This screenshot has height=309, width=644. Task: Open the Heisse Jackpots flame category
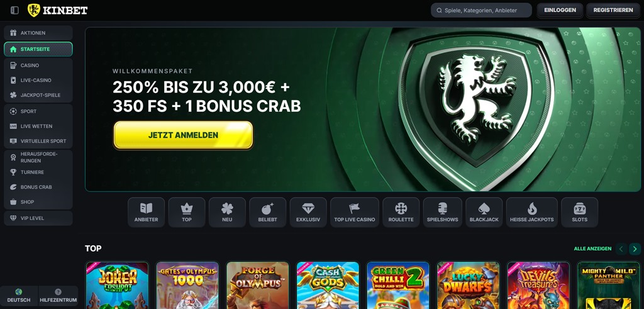pyautogui.click(x=532, y=212)
